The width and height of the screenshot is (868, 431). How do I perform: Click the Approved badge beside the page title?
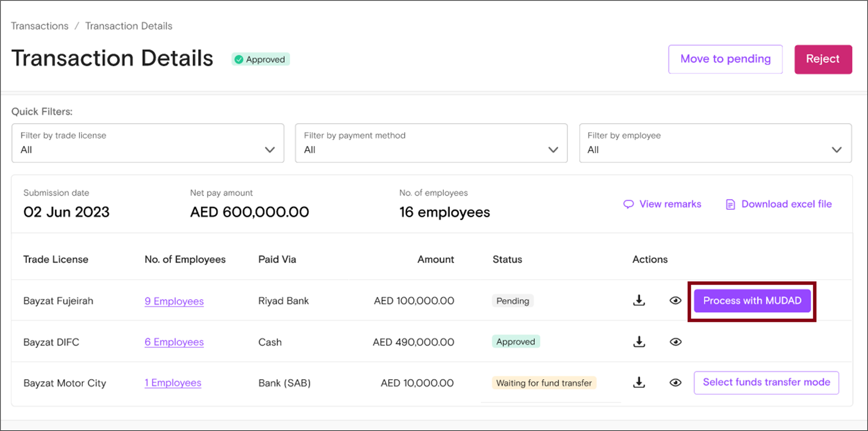(261, 60)
